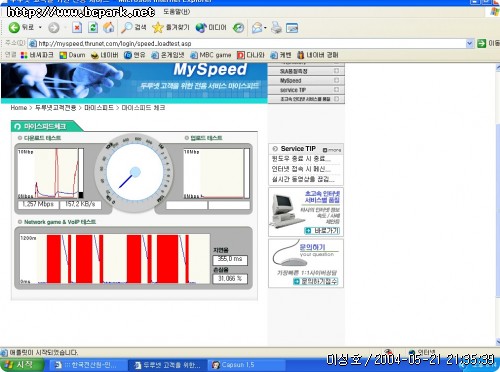500x372 pixels.
Task: Open the MBC game links bar shortcut
Action: click(211, 55)
